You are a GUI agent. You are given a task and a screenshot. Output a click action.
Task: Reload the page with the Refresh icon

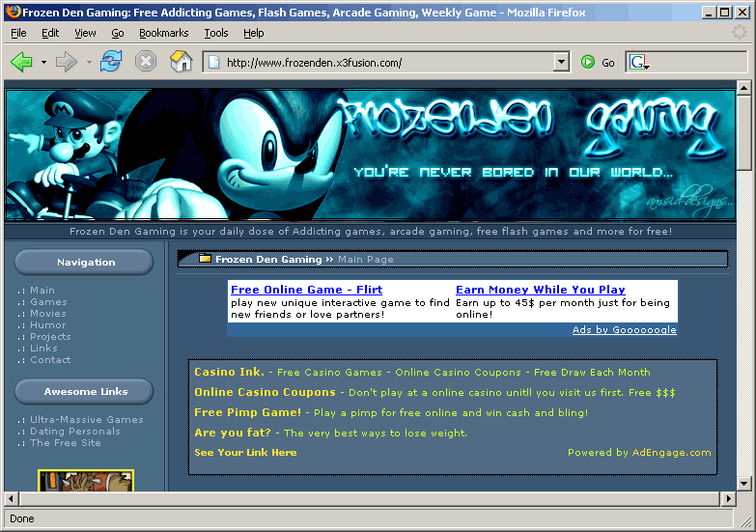[111, 63]
